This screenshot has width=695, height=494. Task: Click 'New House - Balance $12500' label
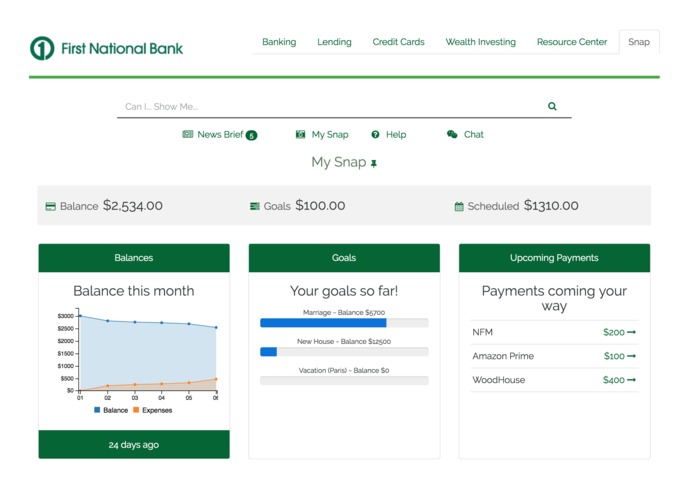click(x=344, y=342)
